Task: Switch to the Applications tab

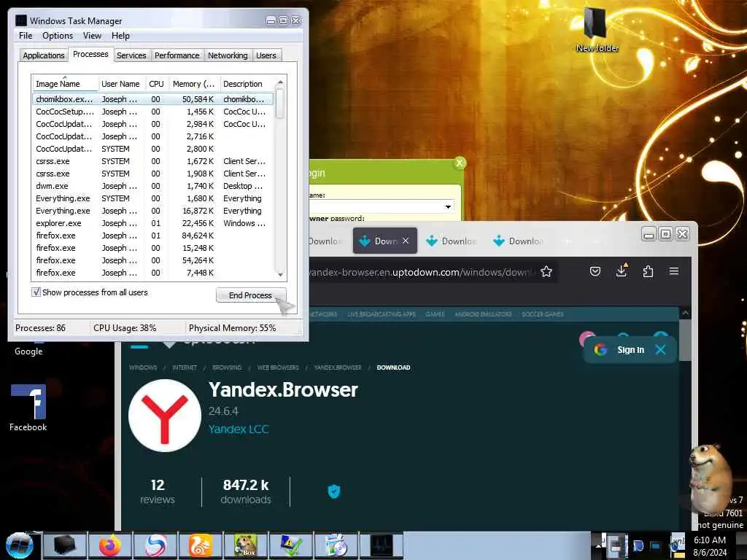Action: click(43, 55)
